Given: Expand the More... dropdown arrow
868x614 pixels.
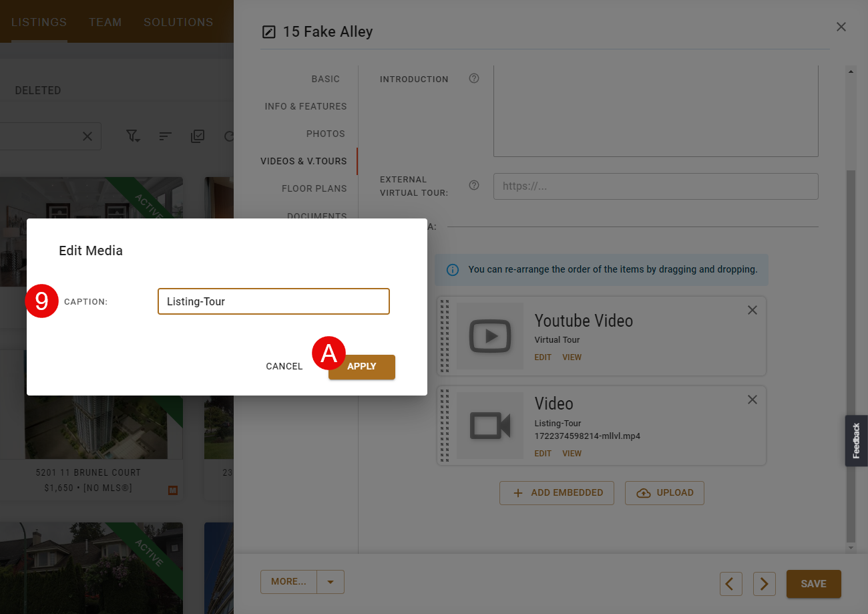Looking at the screenshot, I should pyautogui.click(x=331, y=582).
